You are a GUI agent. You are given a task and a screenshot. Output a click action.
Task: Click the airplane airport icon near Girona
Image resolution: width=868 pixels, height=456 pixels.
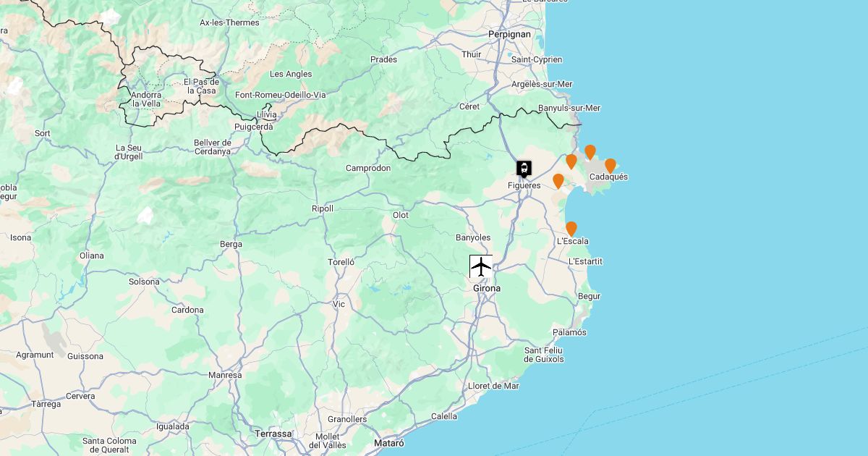481,266
